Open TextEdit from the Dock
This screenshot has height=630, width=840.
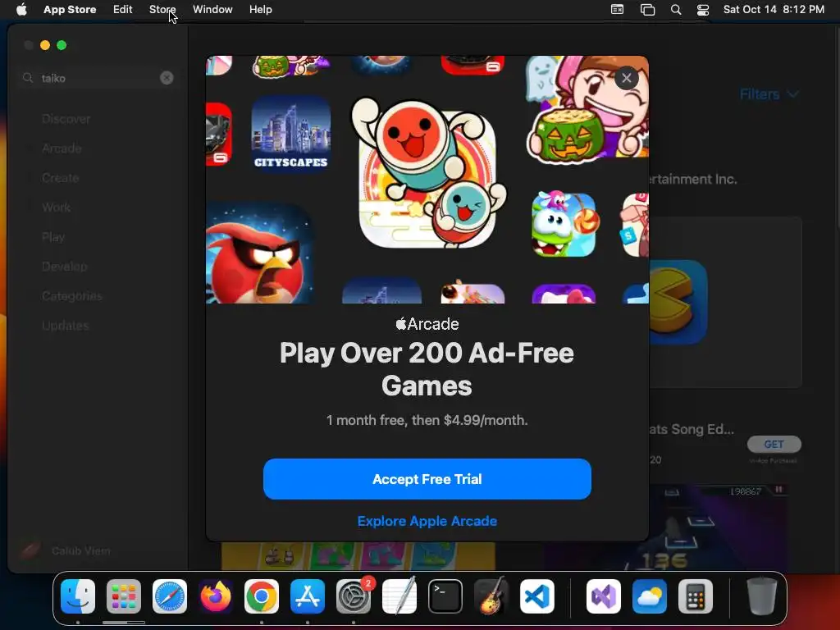click(399, 596)
